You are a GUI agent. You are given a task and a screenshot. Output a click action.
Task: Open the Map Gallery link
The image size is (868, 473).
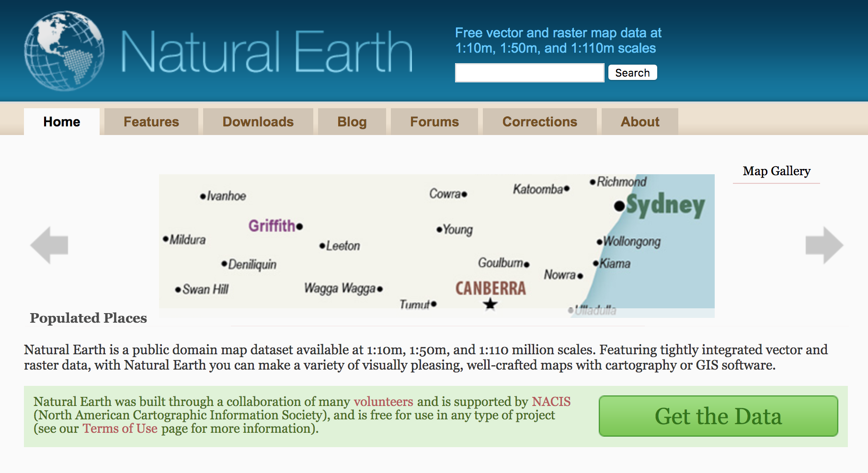point(777,171)
